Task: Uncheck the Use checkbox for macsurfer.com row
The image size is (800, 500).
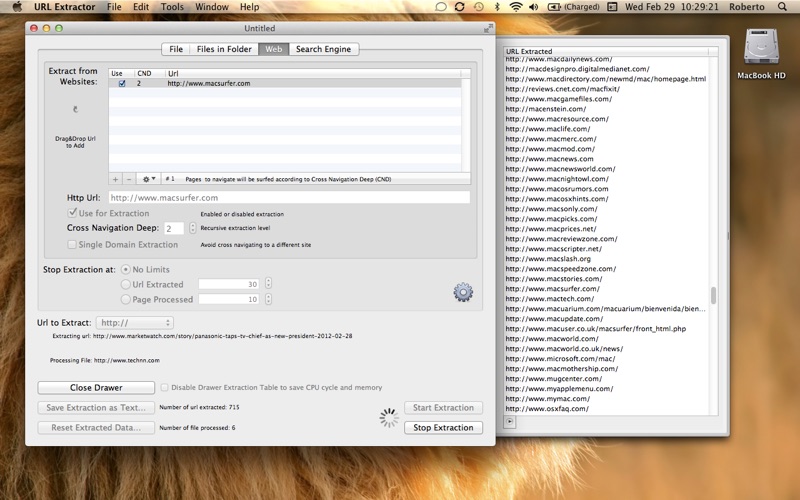Action: (x=122, y=84)
